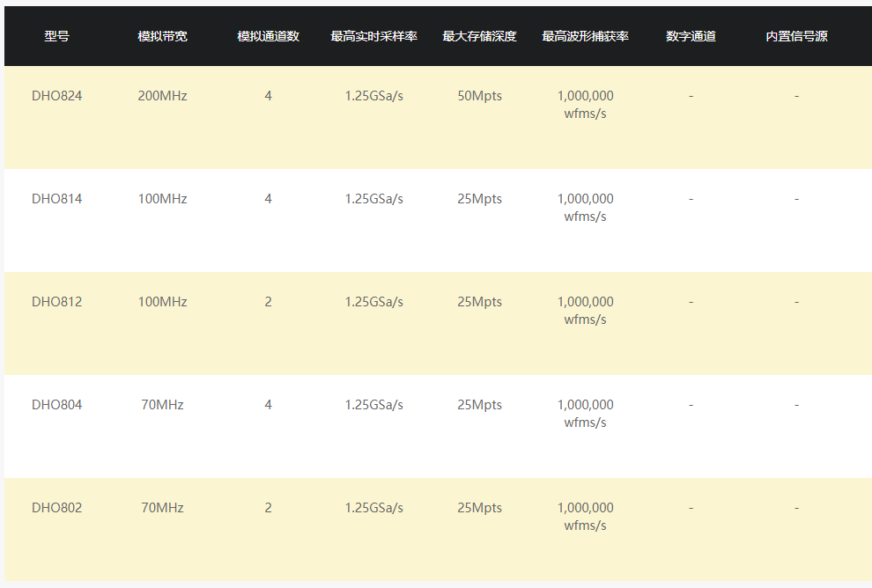Click DHO824's 1,000,000 wfms/s capture rate

tap(585, 104)
